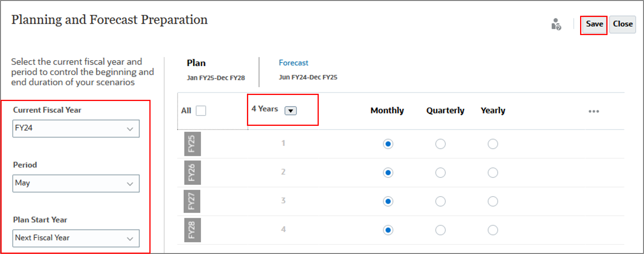Switch to the Forecast tab
644x254 pixels.
coord(293,63)
